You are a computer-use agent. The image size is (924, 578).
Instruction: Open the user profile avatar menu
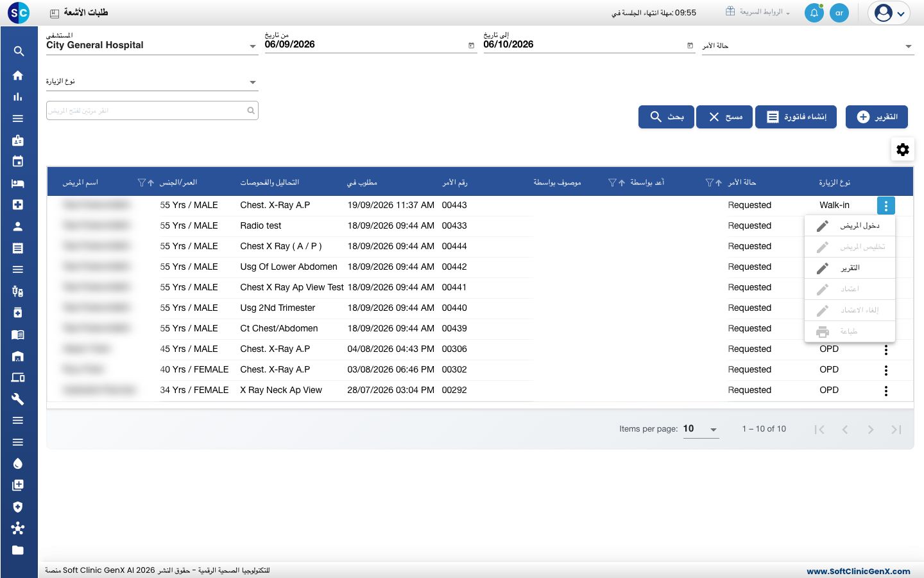[x=889, y=13]
